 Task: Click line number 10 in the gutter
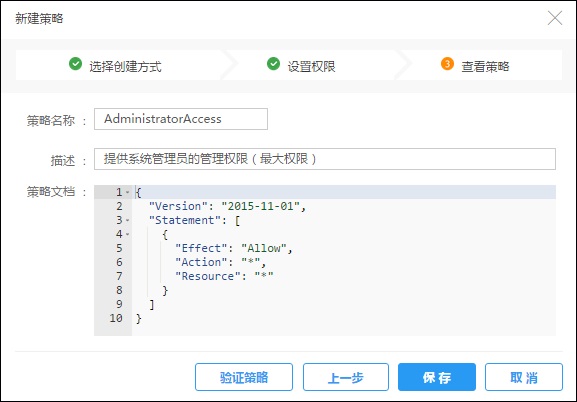pos(116,318)
